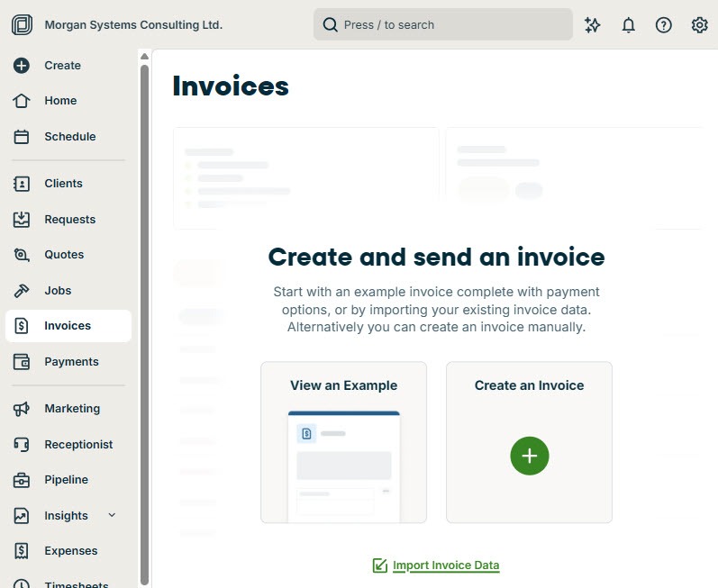Screen dimensions: 718x588
Task: Go to Home in sidebar
Action: pos(60,101)
